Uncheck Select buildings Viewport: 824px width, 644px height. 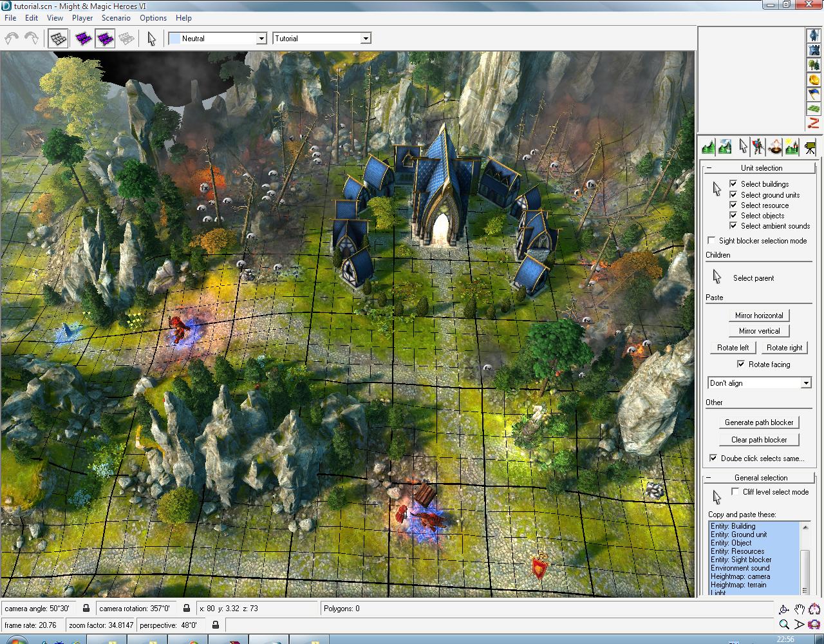point(733,184)
